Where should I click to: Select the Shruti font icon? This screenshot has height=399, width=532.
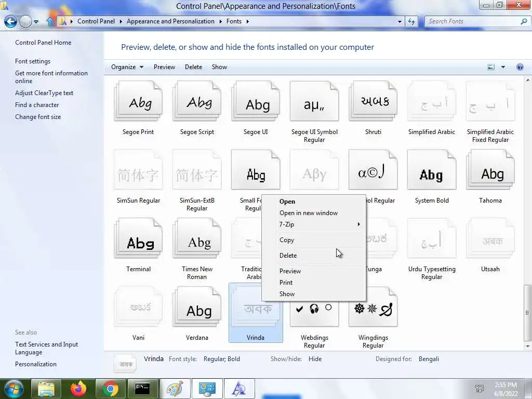[x=373, y=101]
